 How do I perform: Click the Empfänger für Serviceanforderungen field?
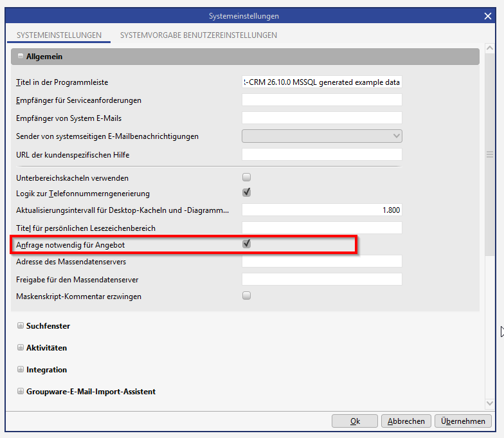321,100
